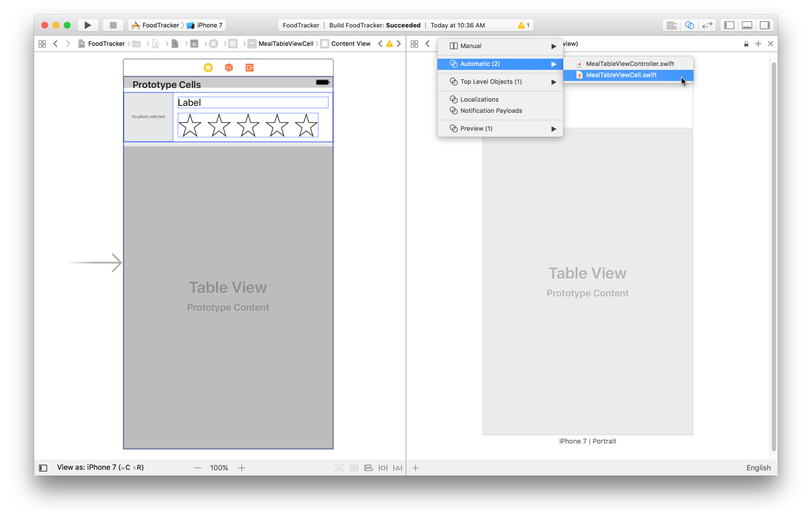Choose the FoodTracker scheme in toolbar
Viewport: 812px width, 517px height.
[x=155, y=25]
